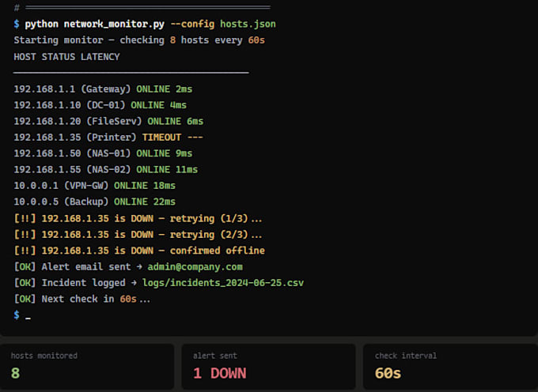Click the 'hosts monitored' 8 card
Screen dimensions: 538x392
point(87,367)
